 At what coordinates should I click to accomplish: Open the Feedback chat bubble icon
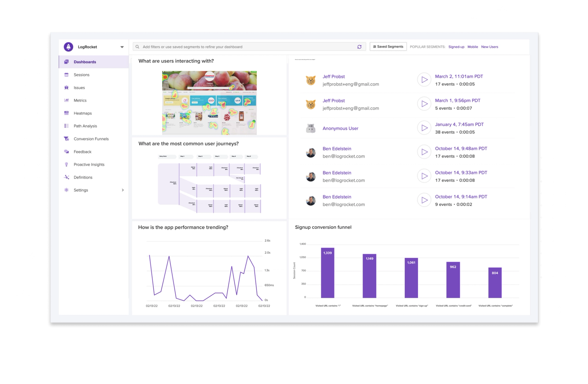(x=66, y=152)
